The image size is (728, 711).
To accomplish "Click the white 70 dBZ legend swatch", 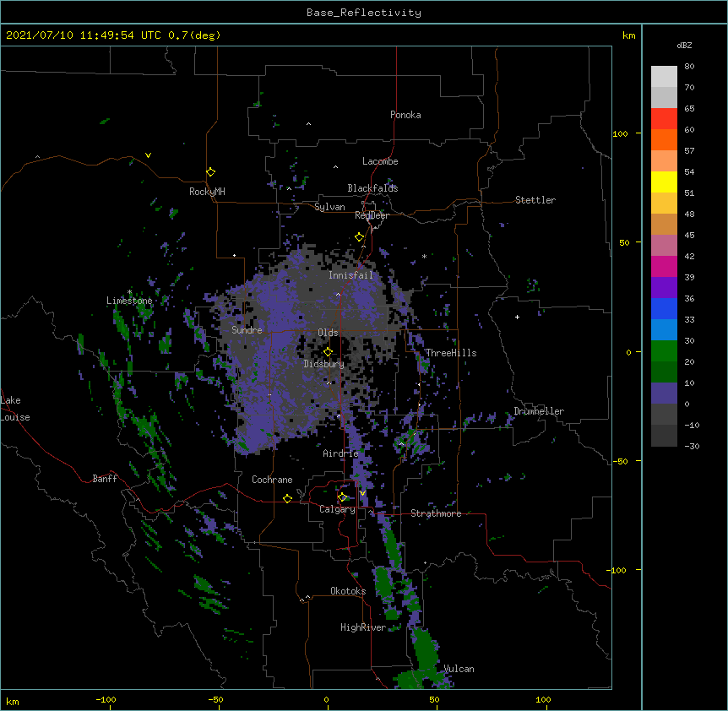I will [x=664, y=77].
